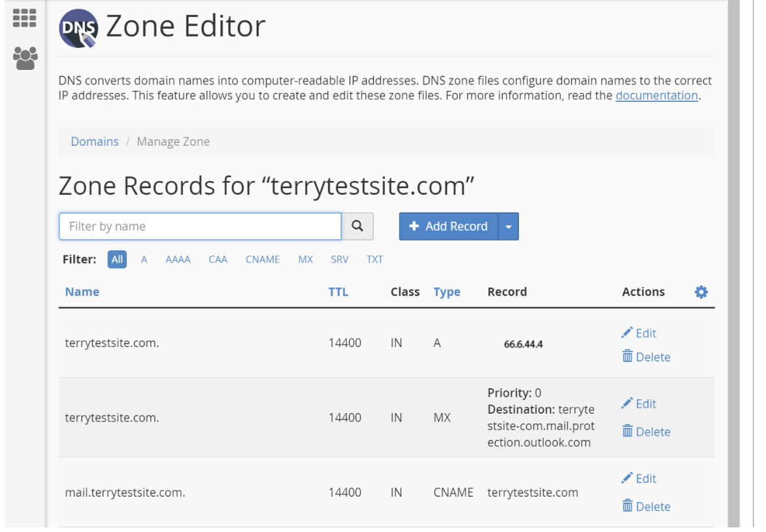
Task: Click the DNS Zone Editor logo icon
Action: coord(78,29)
